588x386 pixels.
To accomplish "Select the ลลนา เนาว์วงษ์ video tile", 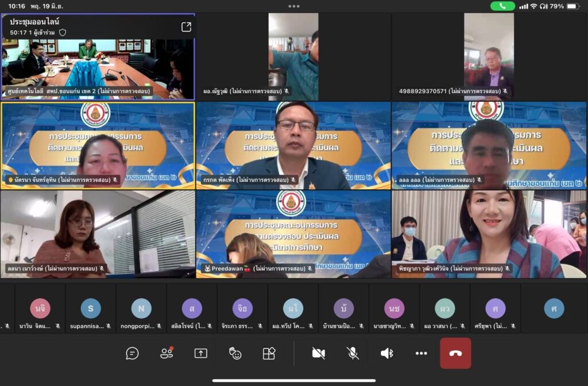I will pos(98,235).
